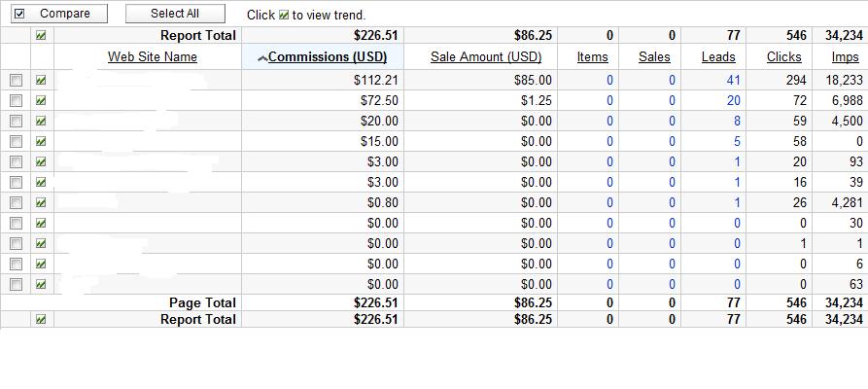Click the Compare button

[59, 14]
